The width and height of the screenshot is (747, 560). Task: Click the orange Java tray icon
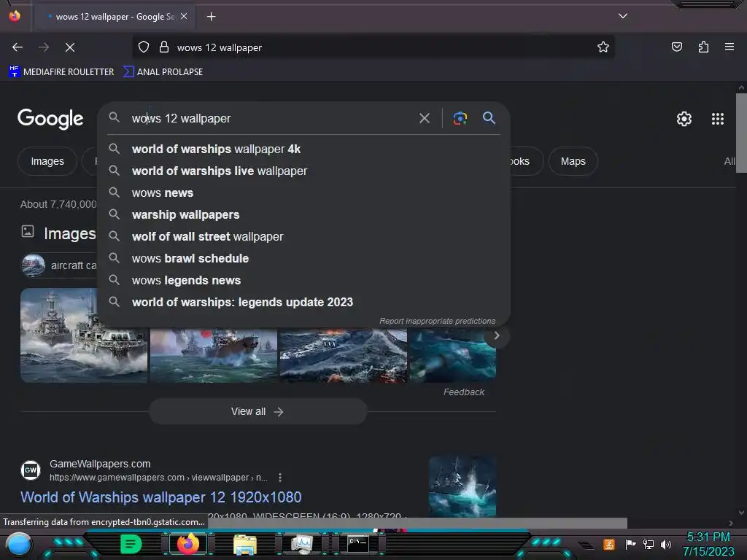[609, 544]
